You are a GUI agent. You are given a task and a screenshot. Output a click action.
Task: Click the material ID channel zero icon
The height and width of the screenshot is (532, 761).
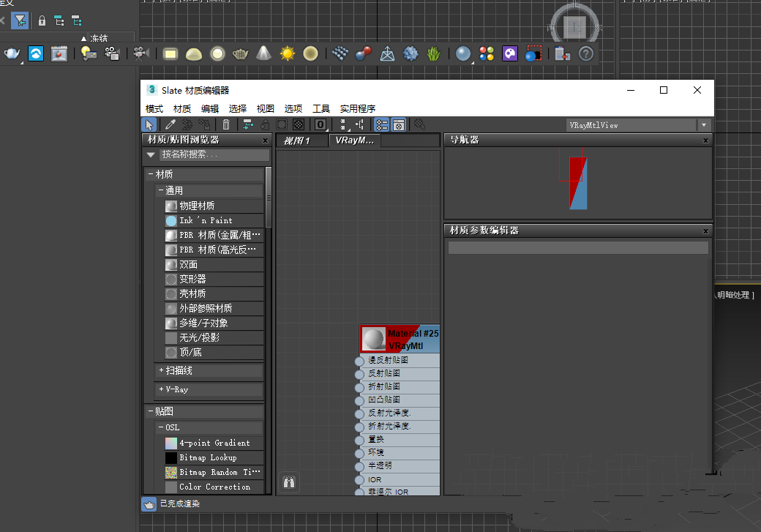pyautogui.click(x=320, y=124)
